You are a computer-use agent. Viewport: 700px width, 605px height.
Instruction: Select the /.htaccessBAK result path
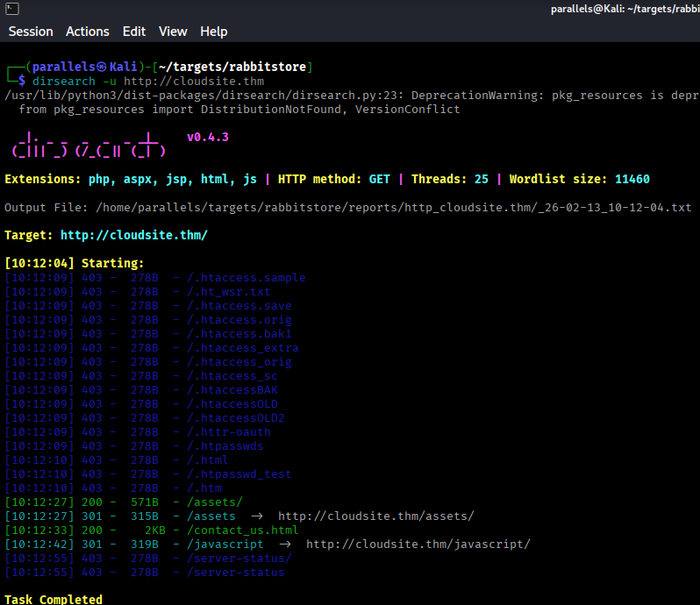[x=232, y=390]
